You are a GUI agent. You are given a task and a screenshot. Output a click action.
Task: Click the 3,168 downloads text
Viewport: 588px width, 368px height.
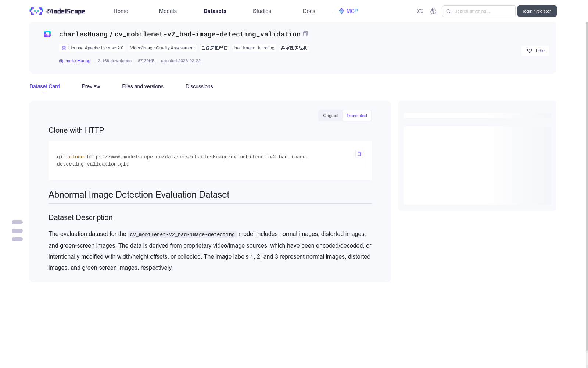(x=115, y=61)
